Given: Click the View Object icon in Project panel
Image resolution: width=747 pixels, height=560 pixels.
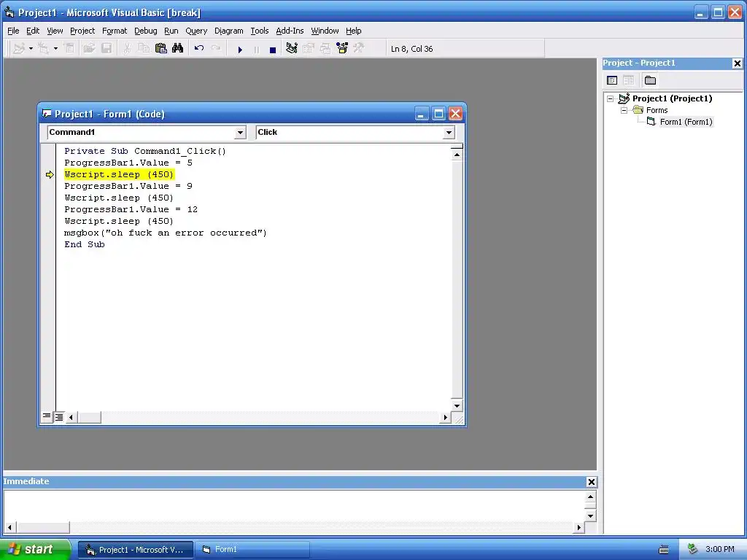Looking at the screenshot, I should [x=628, y=80].
